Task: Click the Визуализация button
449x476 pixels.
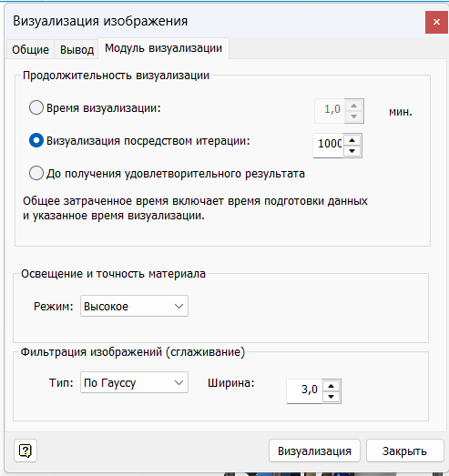Action: tap(314, 451)
